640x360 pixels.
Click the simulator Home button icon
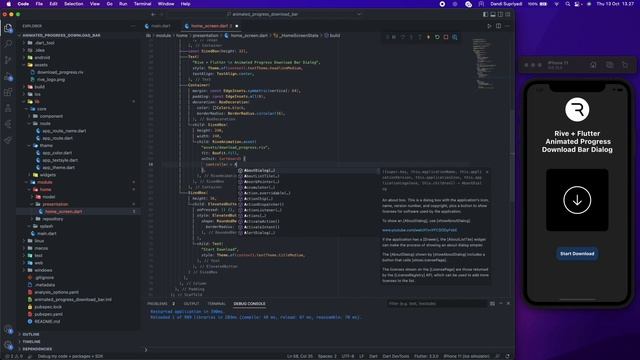coord(593,65)
